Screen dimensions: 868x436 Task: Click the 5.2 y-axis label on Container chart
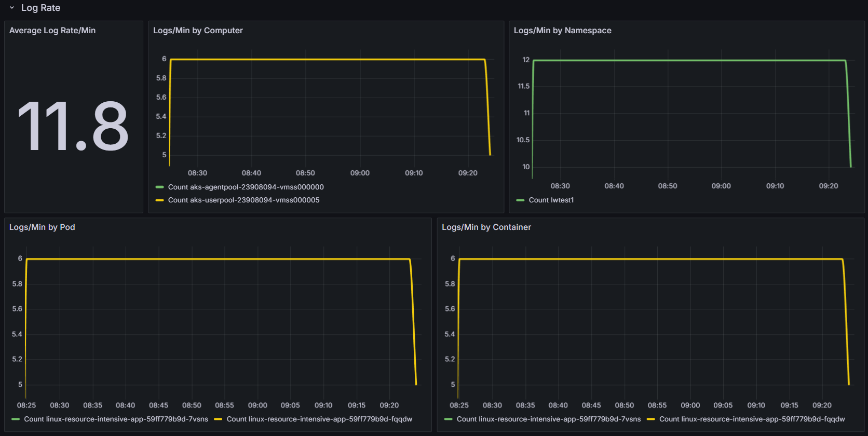click(x=450, y=359)
